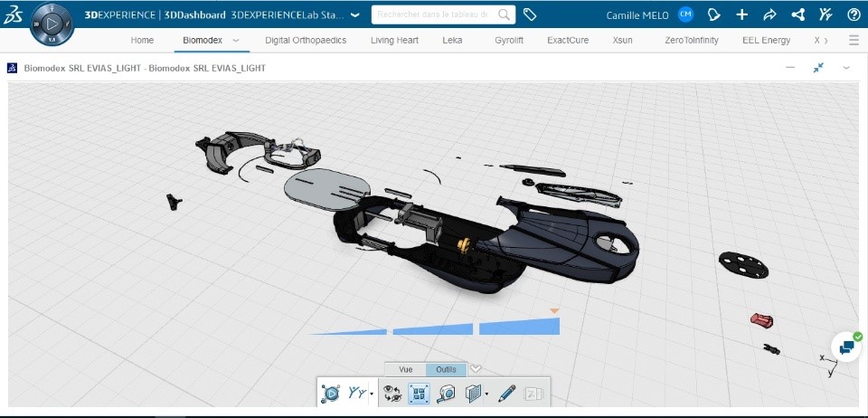Click the greyed-out slide export icon

(x=533, y=393)
